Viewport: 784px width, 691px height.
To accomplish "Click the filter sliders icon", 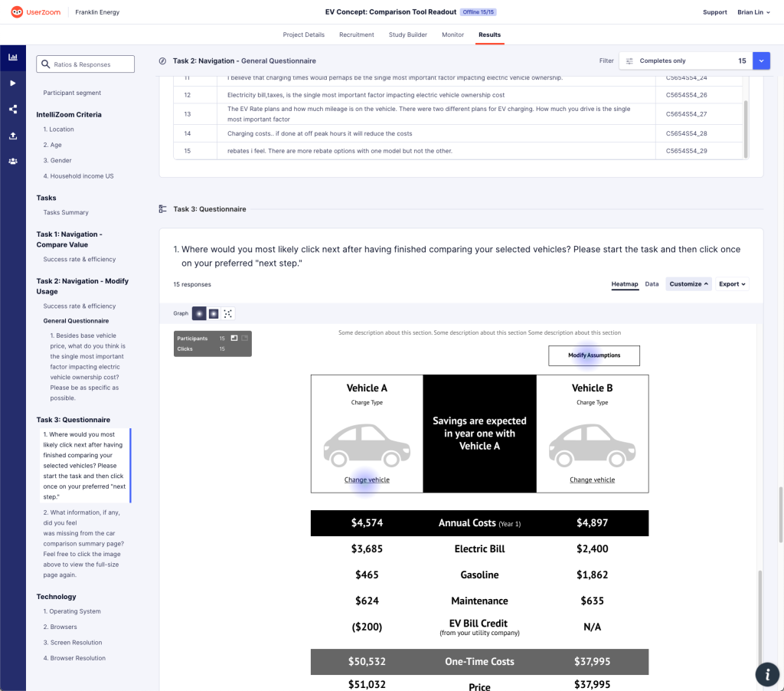I will coord(629,61).
